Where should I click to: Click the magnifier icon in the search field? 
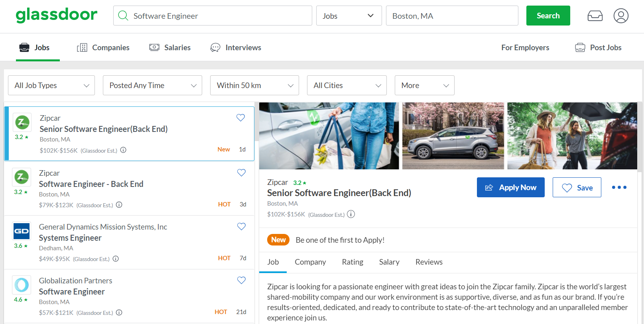(123, 16)
